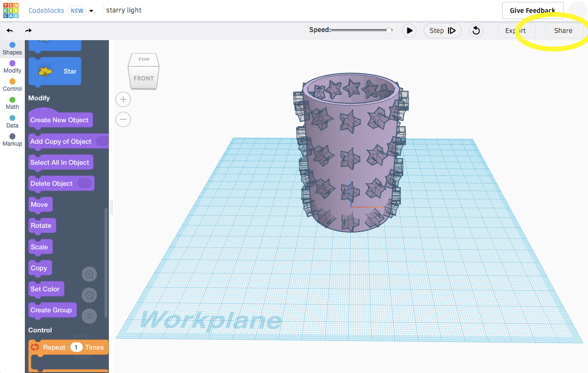Zoom in using the plus button beside the viewport

coord(123,99)
